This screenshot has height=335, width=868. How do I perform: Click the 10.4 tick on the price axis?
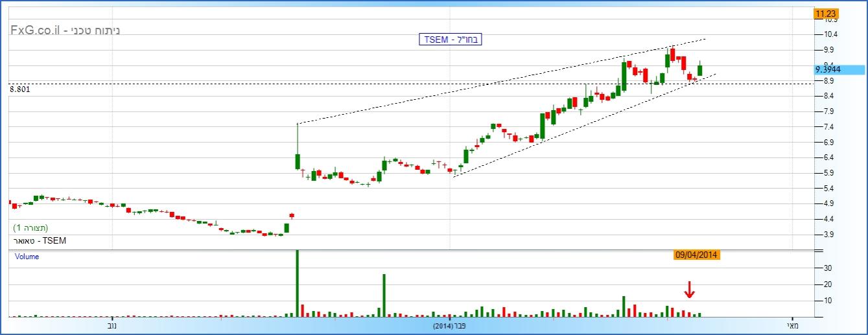pyautogui.click(x=828, y=34)
